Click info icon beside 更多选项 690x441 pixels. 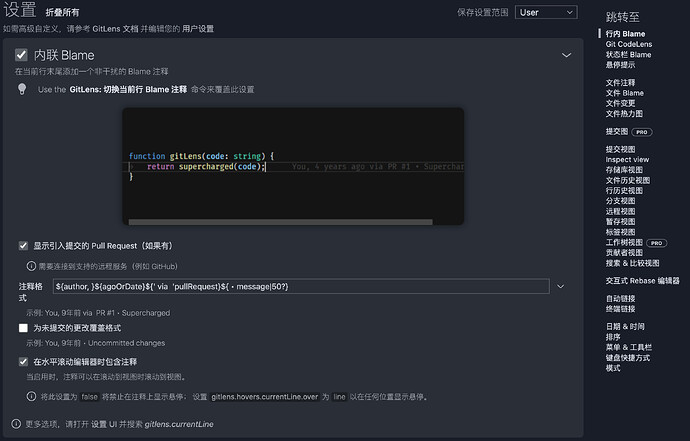click(16, 424)
